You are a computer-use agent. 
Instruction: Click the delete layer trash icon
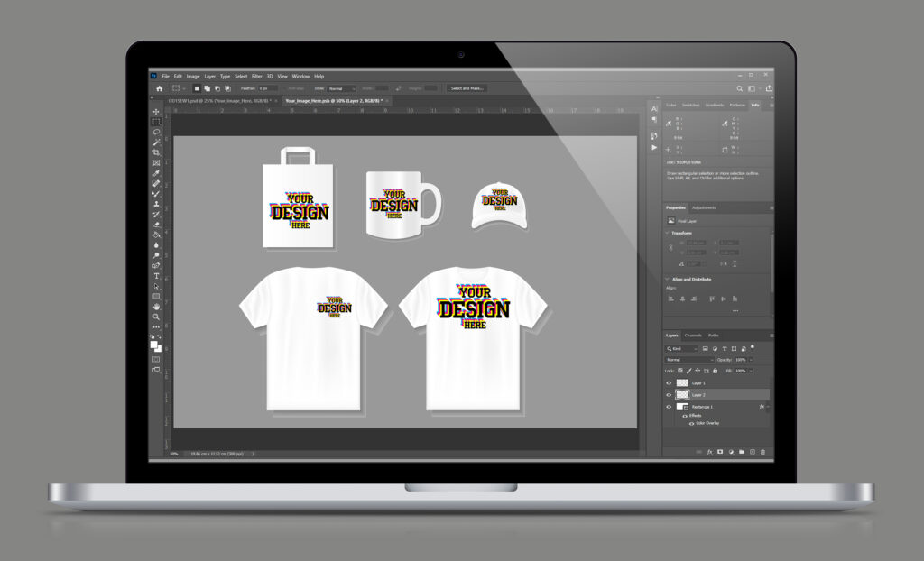(762, 452)
